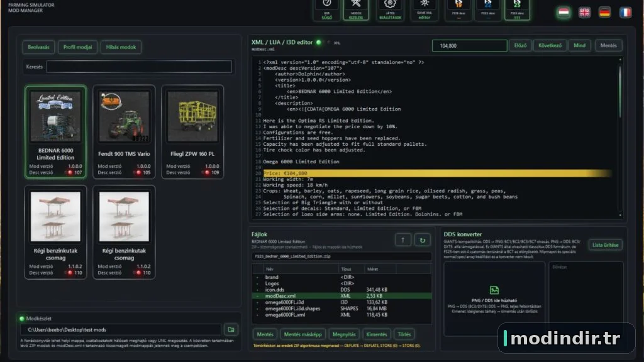
Task: Click the highlighted Price: €104,800 line
Action: 437,173
